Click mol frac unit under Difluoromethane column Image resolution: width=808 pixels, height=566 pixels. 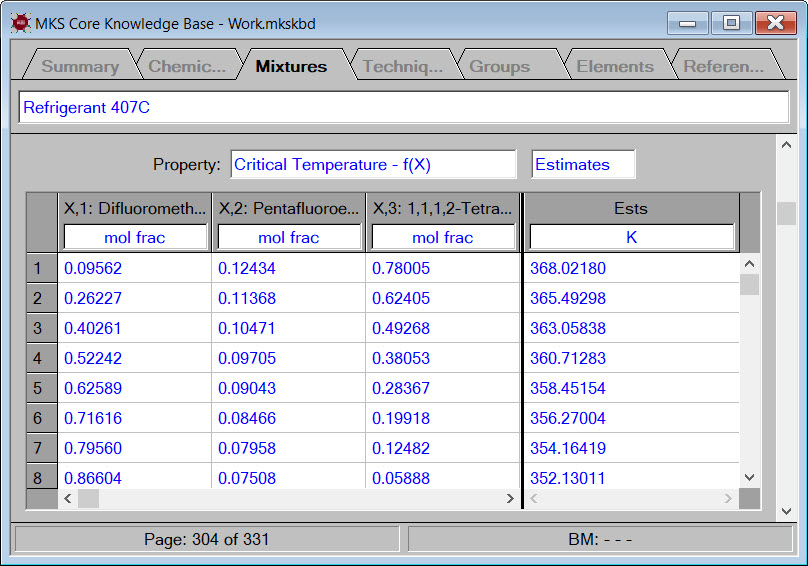(x=135, y=238)
